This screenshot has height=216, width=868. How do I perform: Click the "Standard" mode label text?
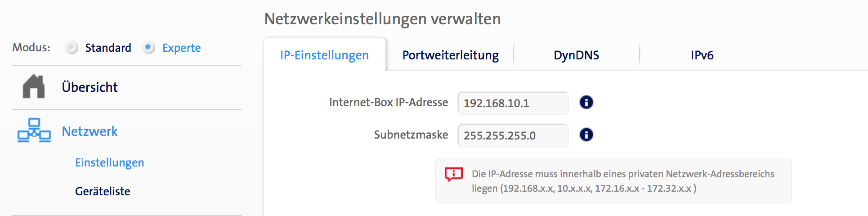(x=108, y=48)
